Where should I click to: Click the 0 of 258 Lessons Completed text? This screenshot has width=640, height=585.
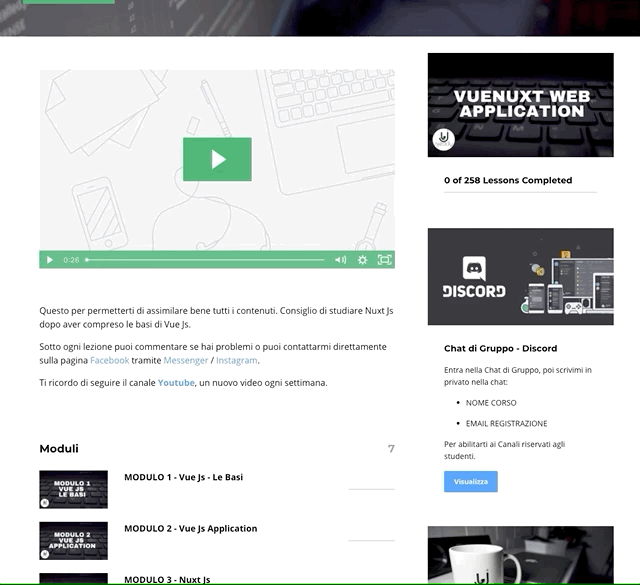point(508,180)
